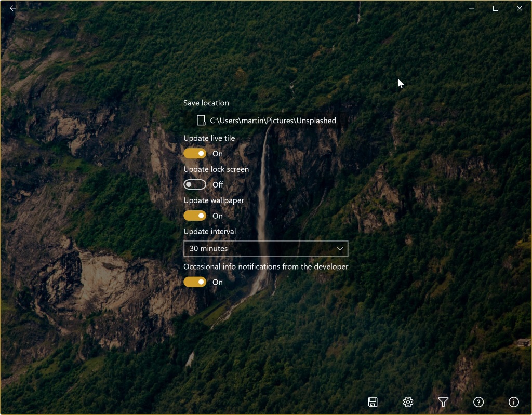This screenshot has height=415, width=532.
Task: View app information with the info icon
Action: tap(513, 401)
